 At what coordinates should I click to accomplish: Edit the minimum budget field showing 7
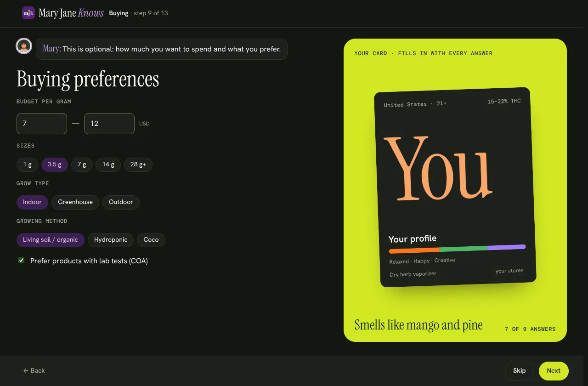coord(42,124)
